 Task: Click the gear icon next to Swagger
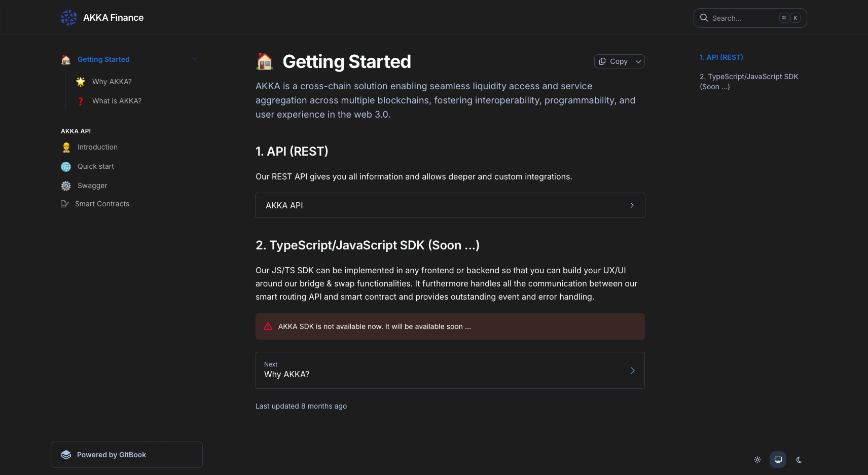tap(65, 186)
